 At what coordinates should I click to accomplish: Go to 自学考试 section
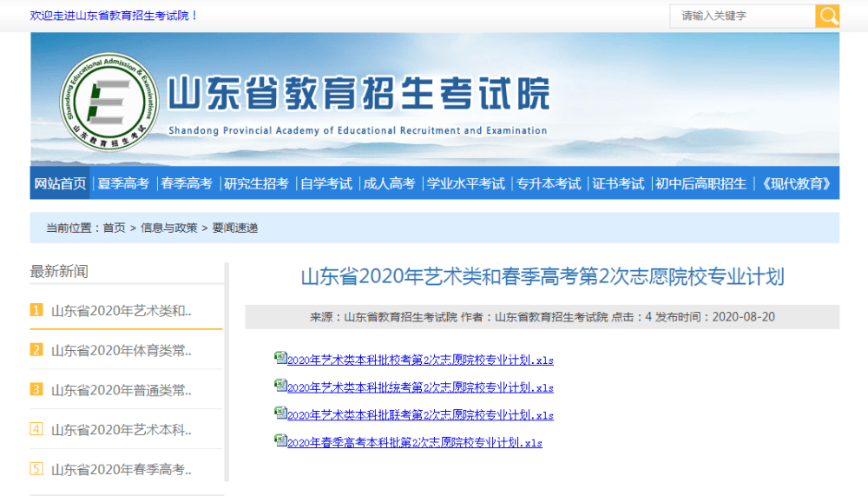pos(326,183)
